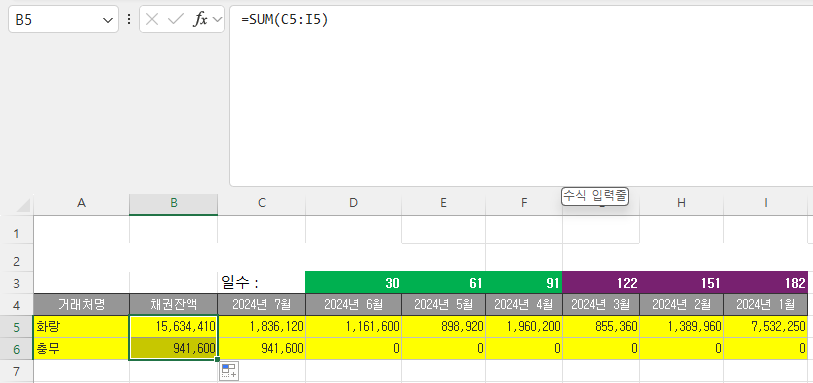
Task: Click the '2024년 7월' header cell
Action: tap(262, 305)
